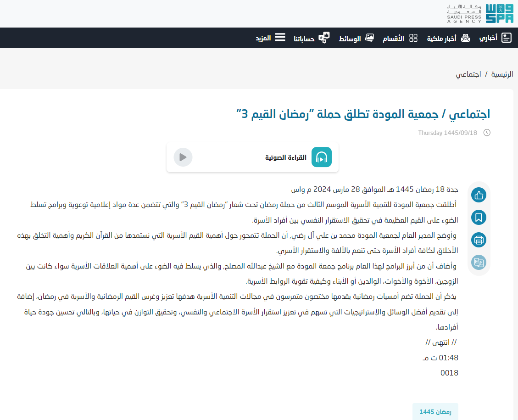Open أخباري menu item
This screenshot has height=420, width=518.
[x=488, y=39]
